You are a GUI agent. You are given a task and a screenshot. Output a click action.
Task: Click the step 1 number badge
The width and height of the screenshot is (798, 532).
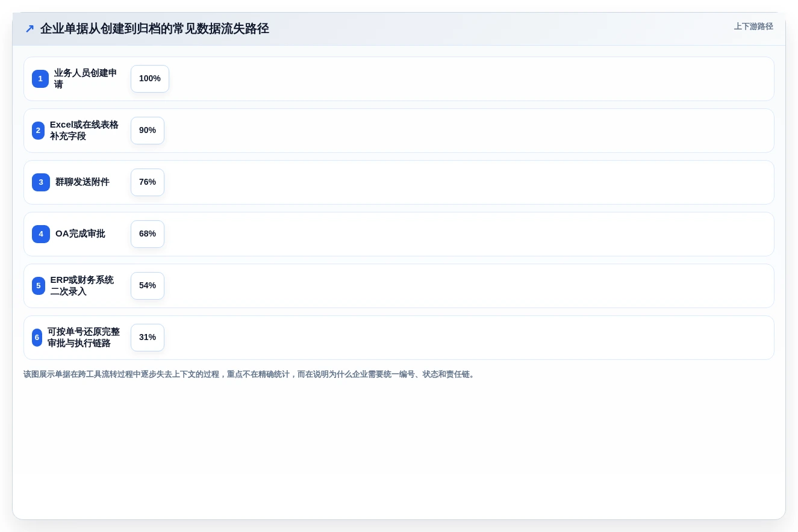tap(40, 79)
